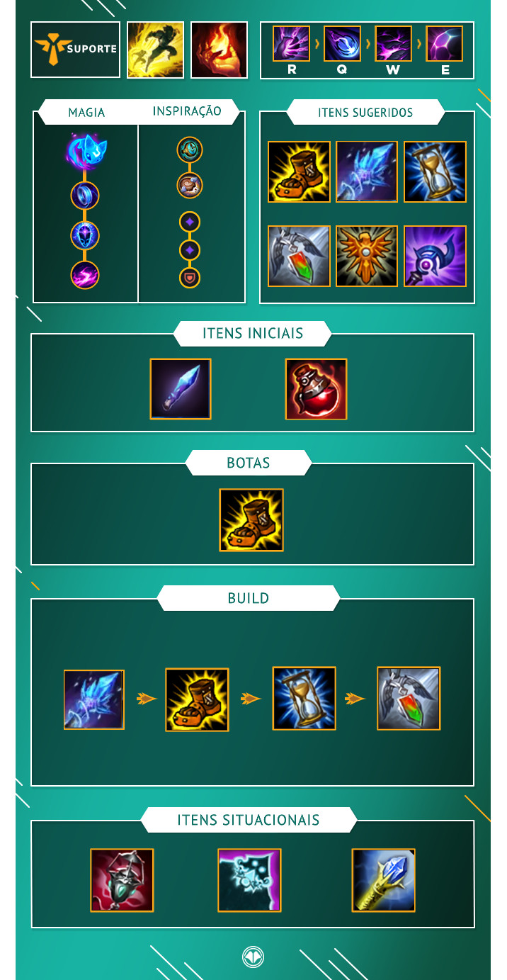Select the Ignite summoner spell icon
Image resolution: width=507 pixels, height=980 pixels.
click(219, 50)
